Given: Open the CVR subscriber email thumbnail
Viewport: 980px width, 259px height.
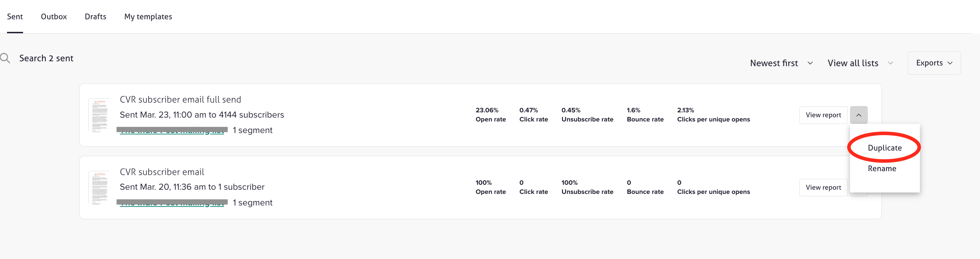Looking at the screenshot, I should 100,187.
